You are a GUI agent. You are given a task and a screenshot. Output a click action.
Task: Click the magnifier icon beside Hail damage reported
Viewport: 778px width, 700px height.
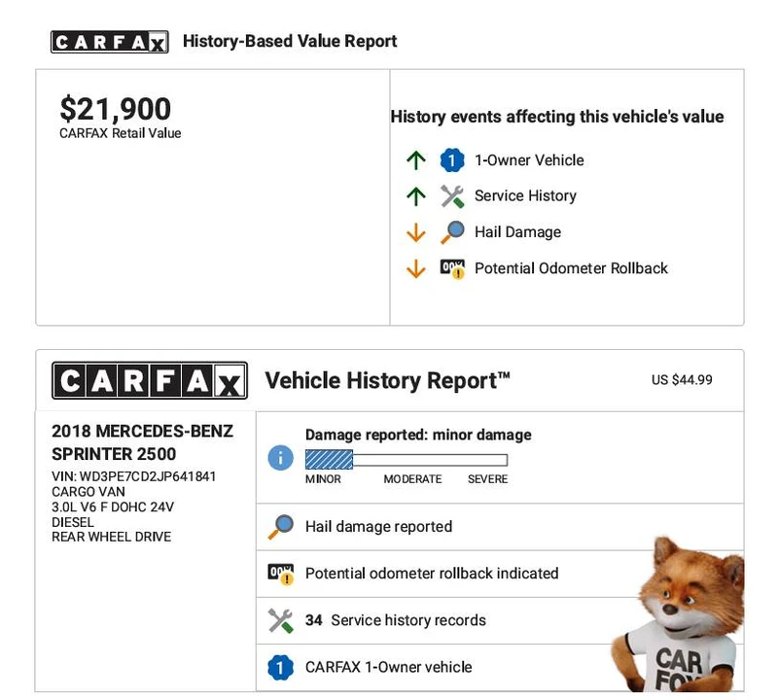(281, 527)
